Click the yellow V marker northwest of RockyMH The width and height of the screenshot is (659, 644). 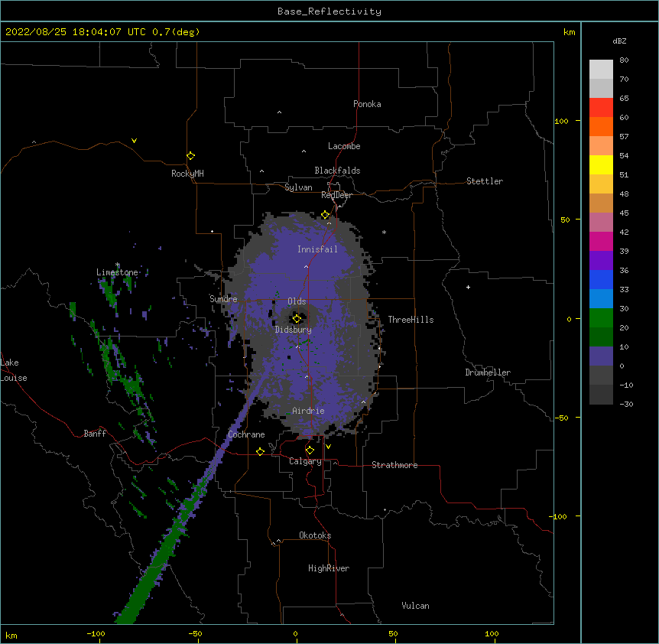134,141
